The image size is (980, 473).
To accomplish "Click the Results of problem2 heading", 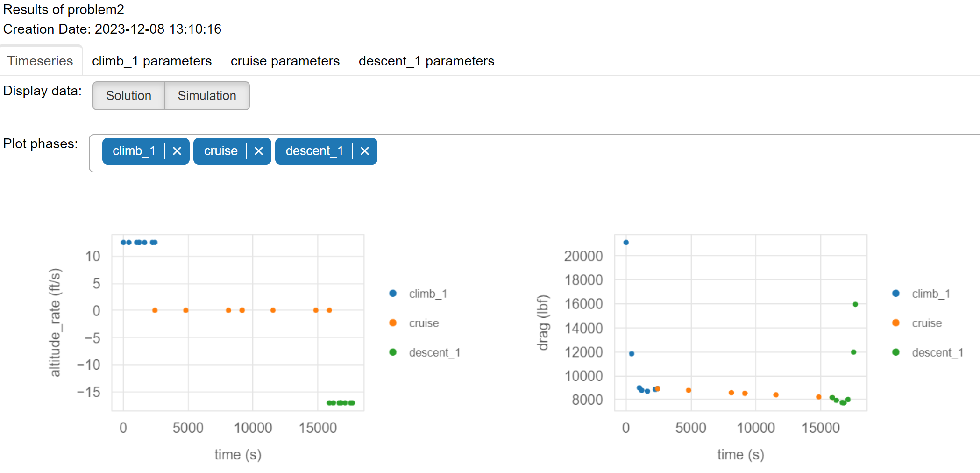I will coord(64,9).
